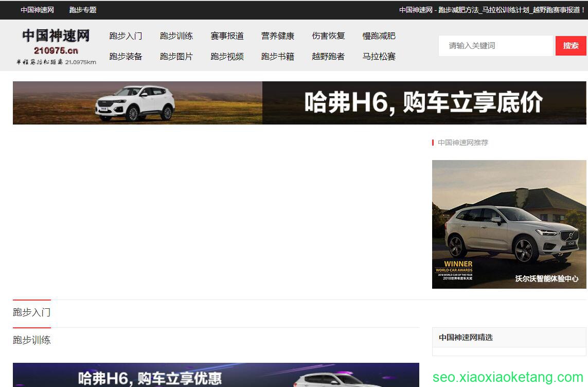Go to 越野跑者 navigation item

point(328,57)
